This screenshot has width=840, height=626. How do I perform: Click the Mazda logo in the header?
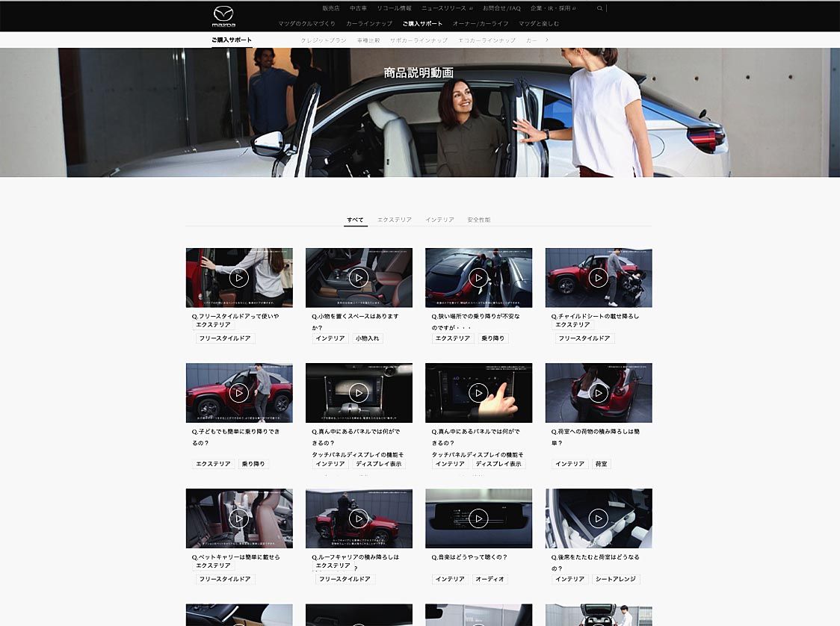click(223, 16)
